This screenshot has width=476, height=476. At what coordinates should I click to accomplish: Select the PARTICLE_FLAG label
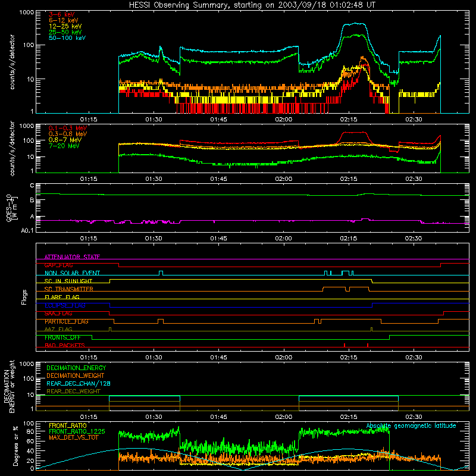click(x=67, y=321)
